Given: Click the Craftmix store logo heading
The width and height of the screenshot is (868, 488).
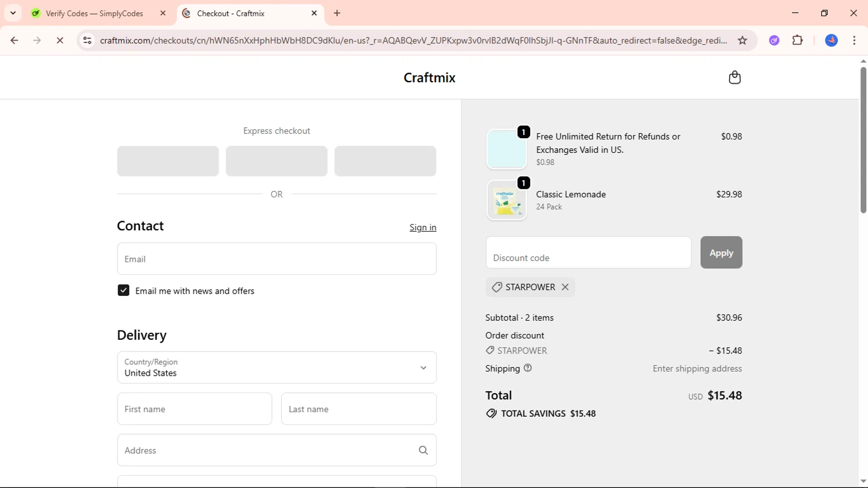Looking at the screenshot, I should (x=429, y=78).
